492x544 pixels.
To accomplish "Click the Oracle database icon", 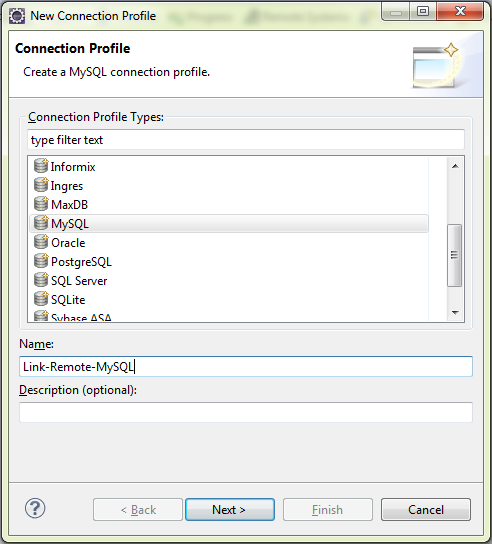I will click(x=41, y=242).
